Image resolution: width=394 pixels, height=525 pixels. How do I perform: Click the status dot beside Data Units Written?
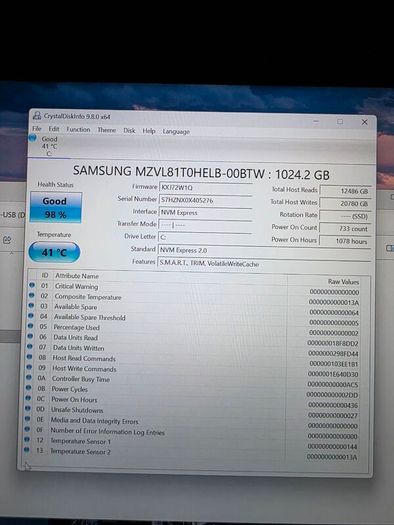(30, 347)
